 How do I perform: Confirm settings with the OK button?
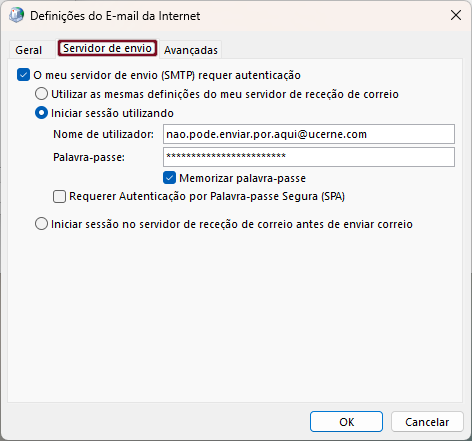click(346, 422)
